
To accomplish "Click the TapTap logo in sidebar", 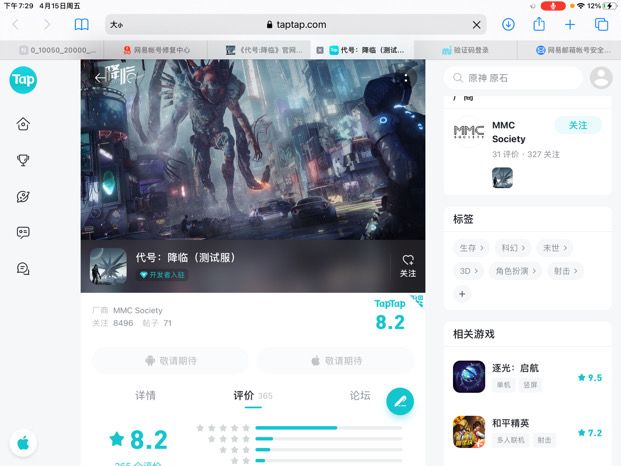I will pyautogui.click(x=23, y=80).
